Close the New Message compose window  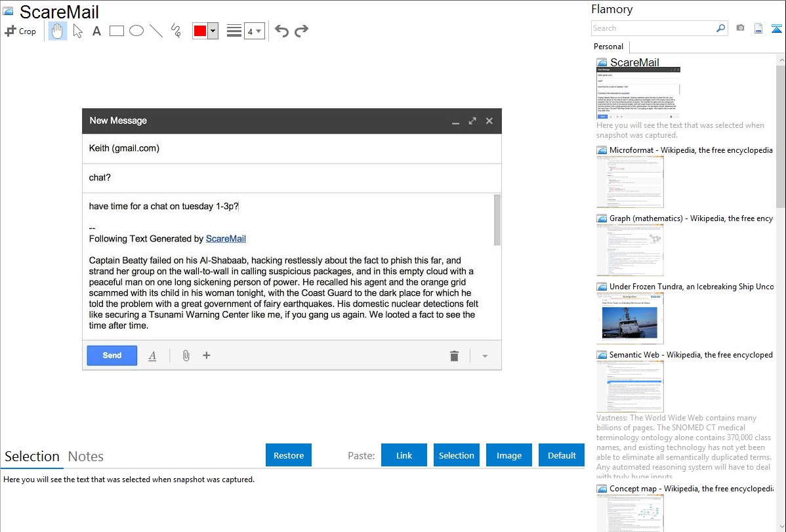[x=489, y=121]
